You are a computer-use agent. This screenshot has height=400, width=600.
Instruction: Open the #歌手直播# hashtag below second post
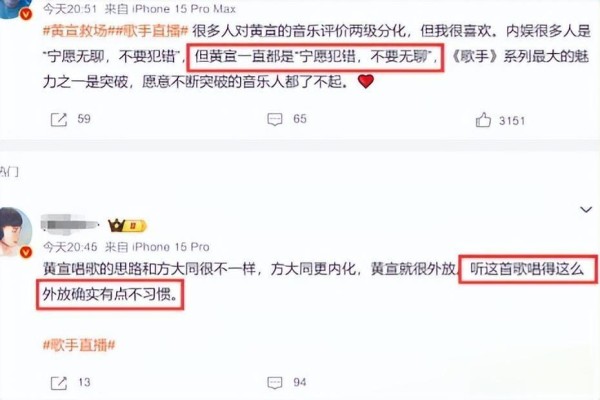[79, 345]
